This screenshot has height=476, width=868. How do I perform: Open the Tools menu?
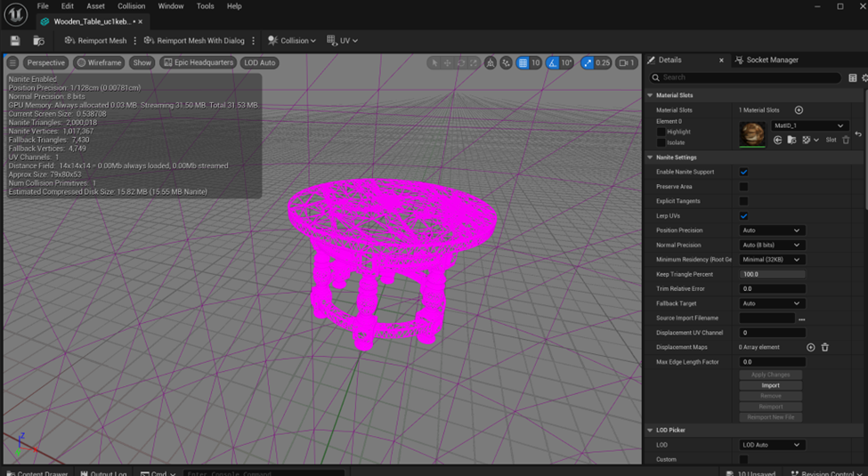pyautogui.click(x=205, y=6)
